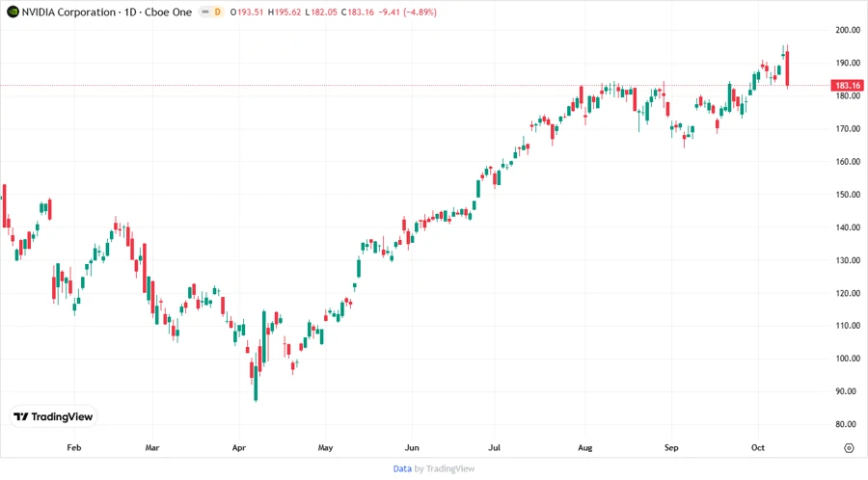The height and width of the screenshot is (480, 868).
Task: Click the Aug label on time axis
Action: [585, 447]
